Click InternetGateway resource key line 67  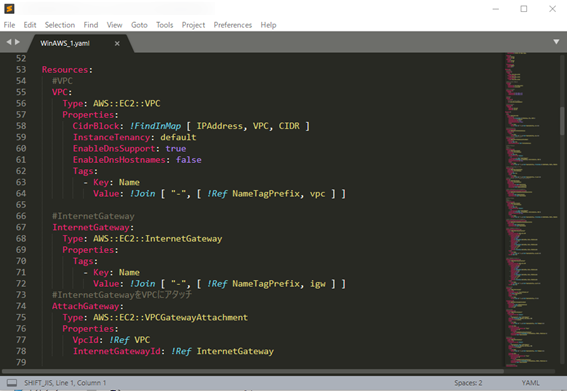91,227
